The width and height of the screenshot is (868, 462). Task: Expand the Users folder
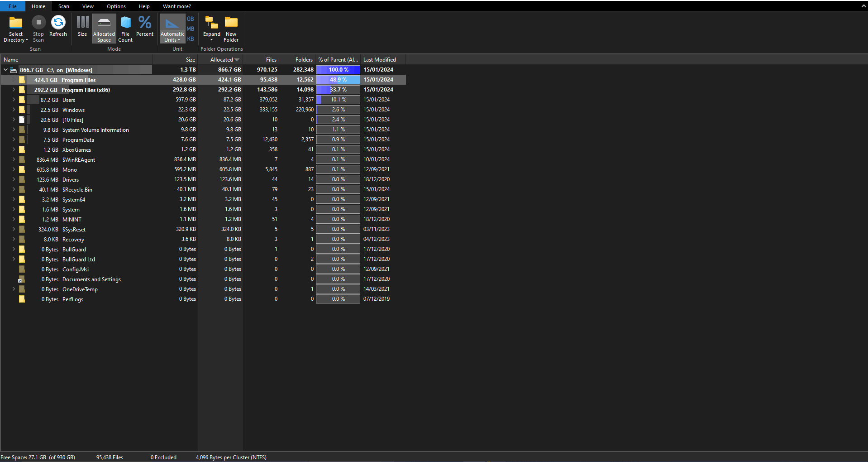(14, 100)
